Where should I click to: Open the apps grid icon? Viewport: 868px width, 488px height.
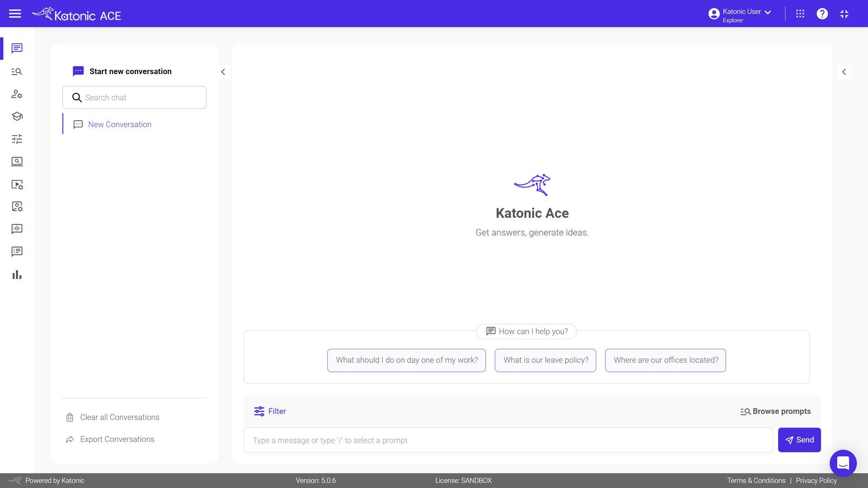800,14
